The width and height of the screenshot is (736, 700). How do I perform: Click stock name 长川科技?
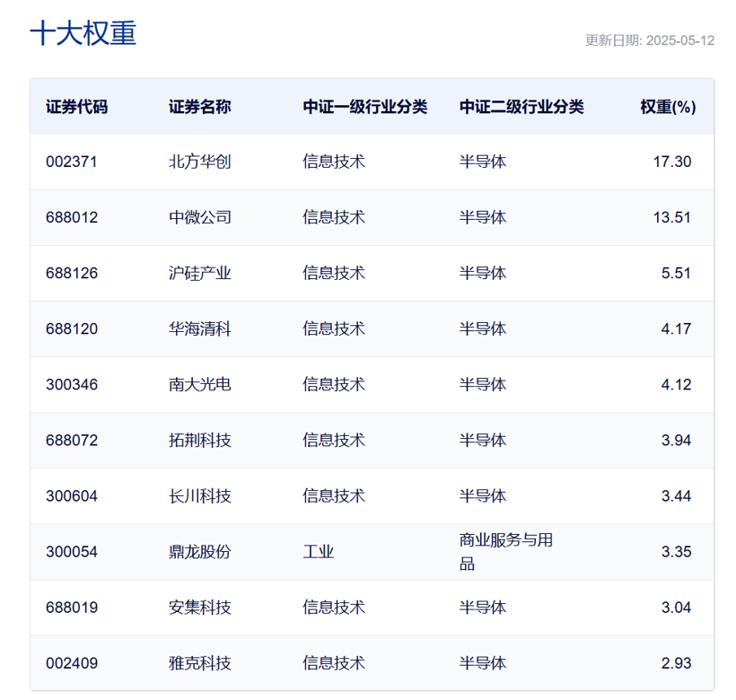coord(200,496)
